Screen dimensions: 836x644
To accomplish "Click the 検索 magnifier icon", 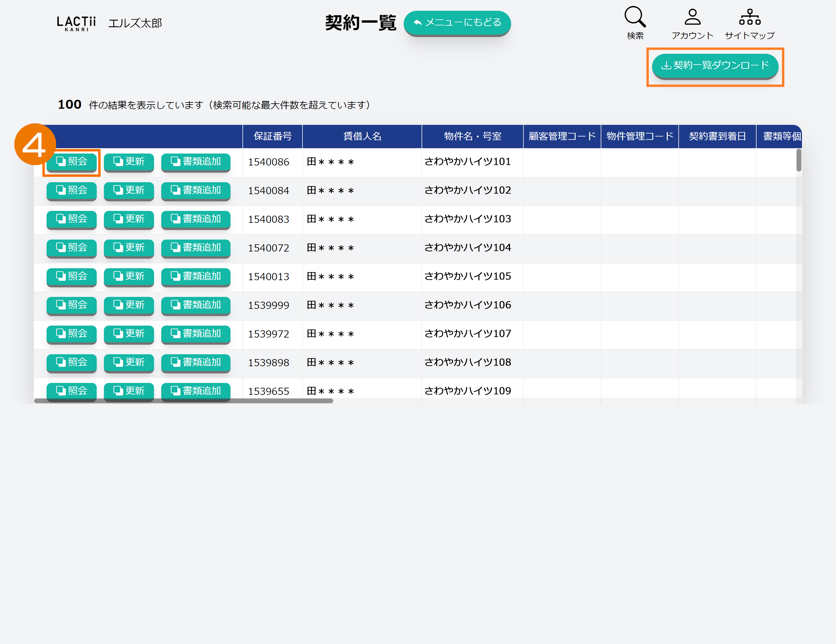I will point(635,17).
